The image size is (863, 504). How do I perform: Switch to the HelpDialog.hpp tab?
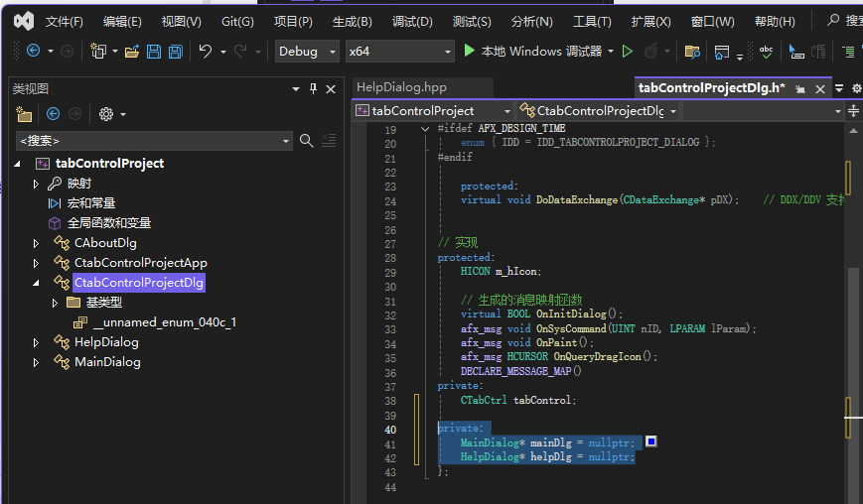(401, 87)
